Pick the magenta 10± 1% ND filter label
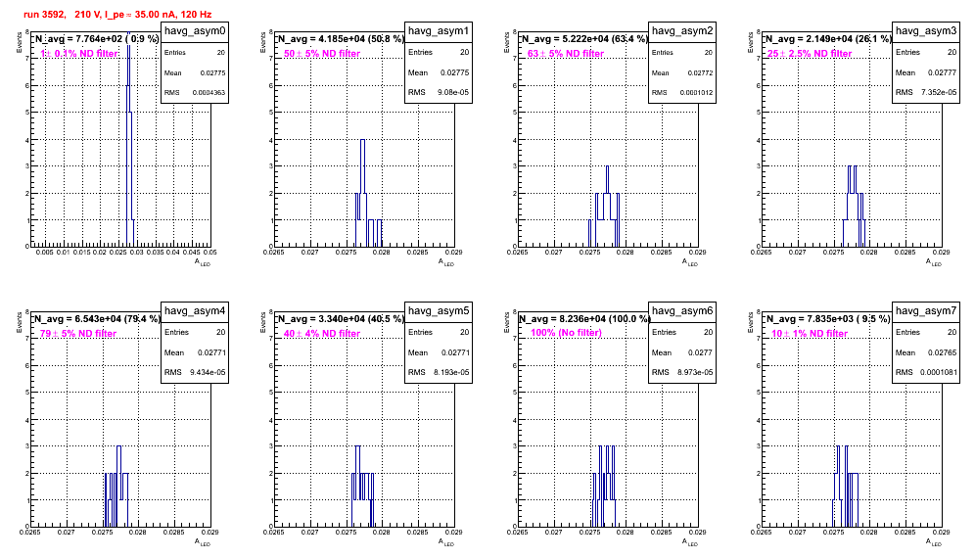Image resolution: width=975 pixels, height=560 pixels. tap(810, 334)
